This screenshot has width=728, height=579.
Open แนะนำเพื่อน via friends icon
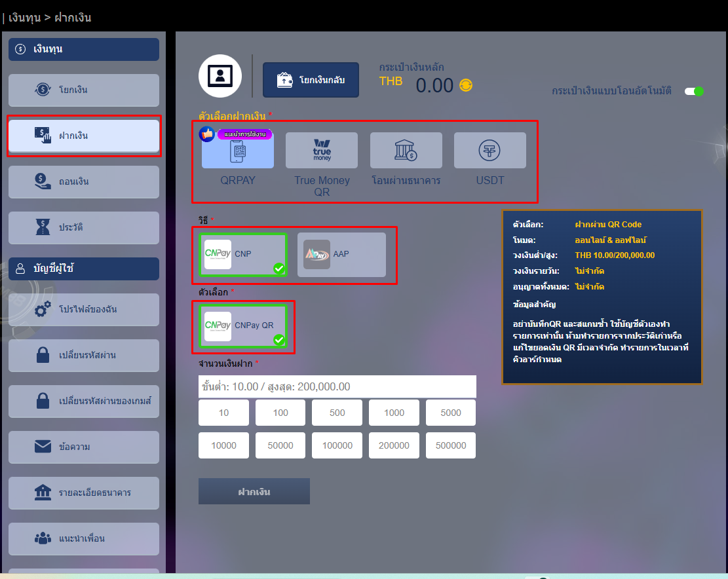(x=83, y=539)
